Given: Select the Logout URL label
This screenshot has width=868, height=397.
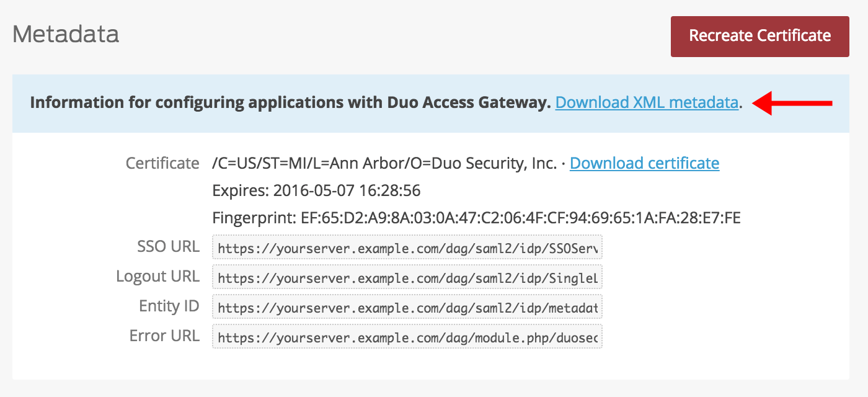Looking at the screenshot, I should (x=157, y=276).
